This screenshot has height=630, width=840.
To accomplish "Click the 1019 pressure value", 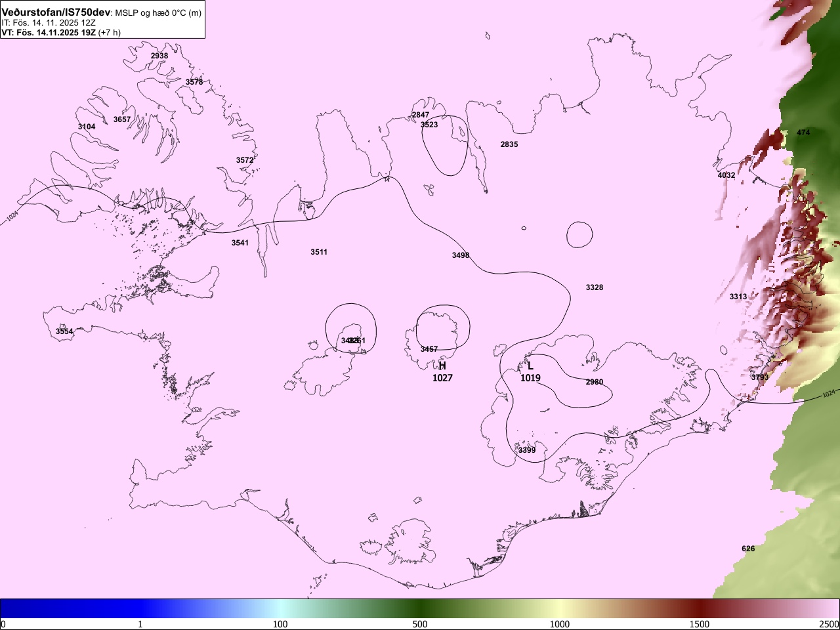I will (530, 378).
